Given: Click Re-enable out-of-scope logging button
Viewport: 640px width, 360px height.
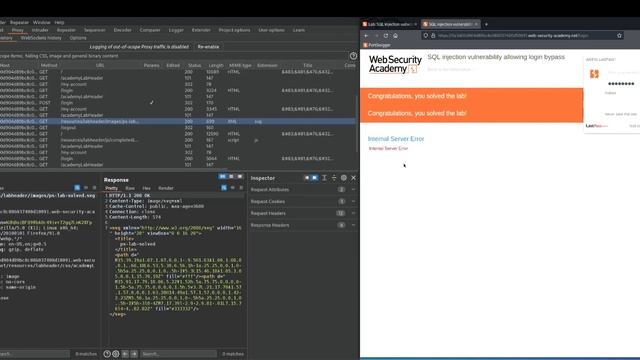Looking at the screenshot, I should point(208,47).
